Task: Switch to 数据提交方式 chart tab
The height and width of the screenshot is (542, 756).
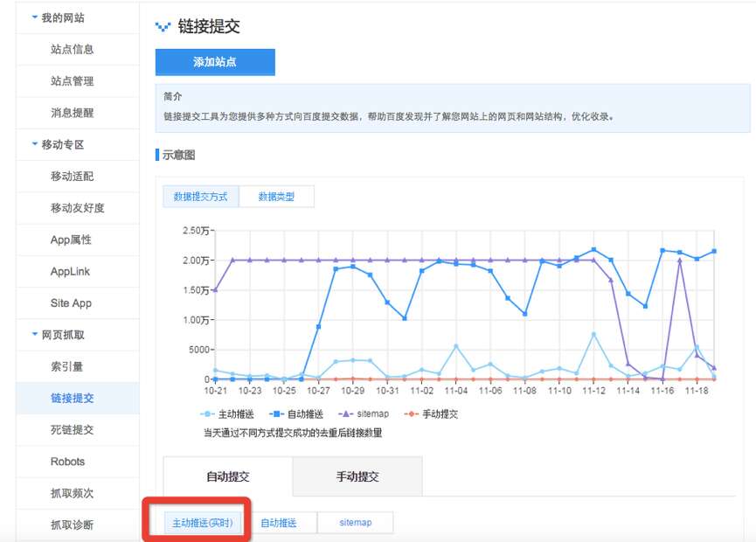Action: (x=200, y=197)
